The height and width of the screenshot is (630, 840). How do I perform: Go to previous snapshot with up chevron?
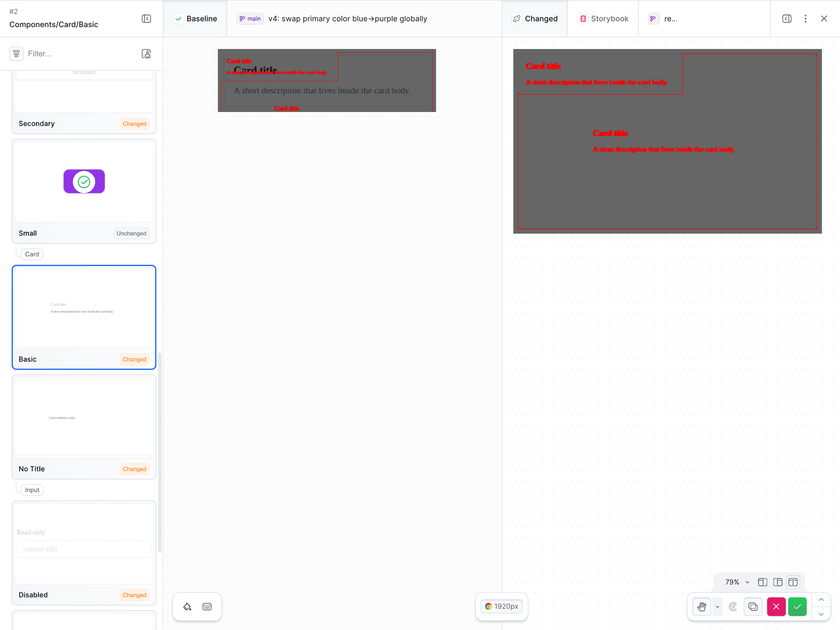coord(821,600)
